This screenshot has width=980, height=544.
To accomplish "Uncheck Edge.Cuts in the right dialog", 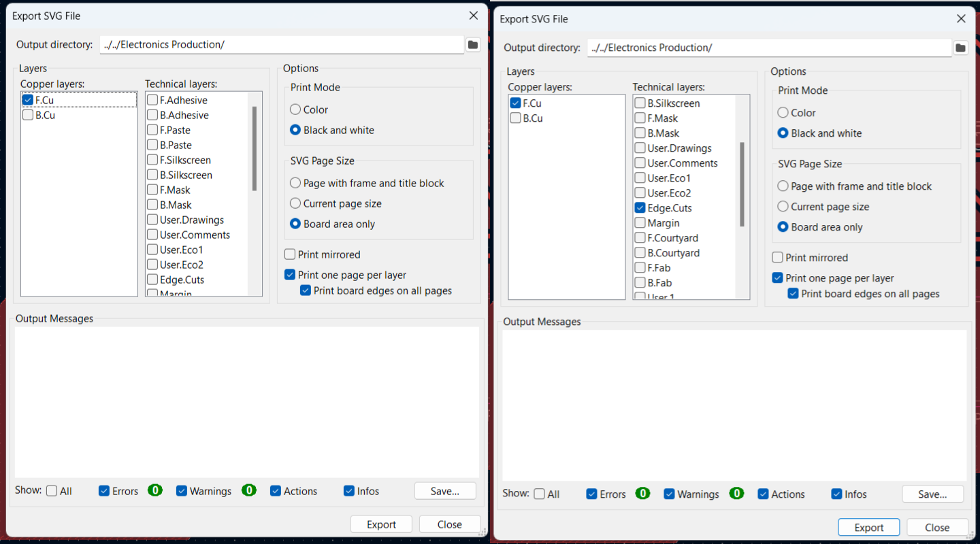I will tap(640, 208).
